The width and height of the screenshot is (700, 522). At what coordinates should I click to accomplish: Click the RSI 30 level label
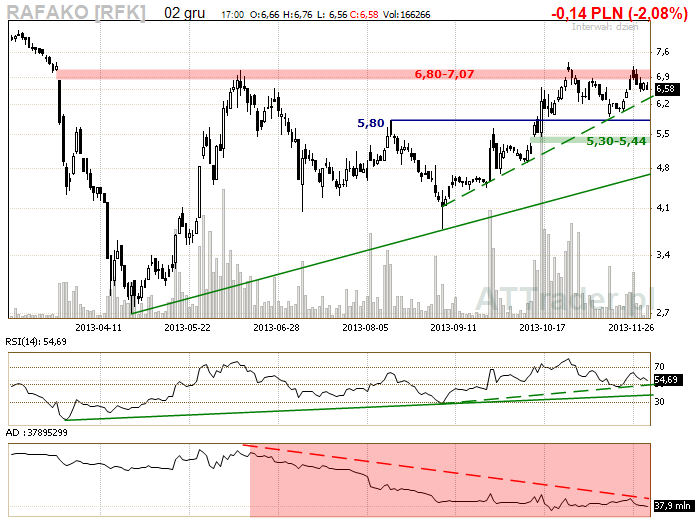coord(659,401)
